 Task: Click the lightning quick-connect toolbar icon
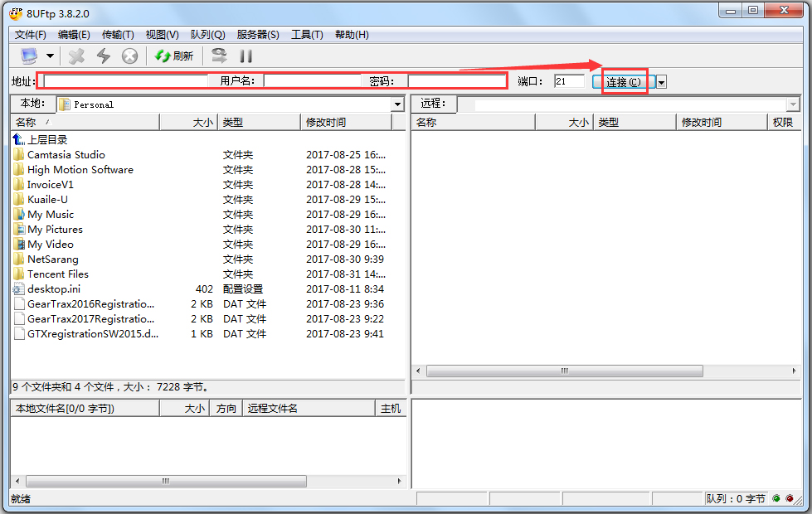tap(103, 56)
